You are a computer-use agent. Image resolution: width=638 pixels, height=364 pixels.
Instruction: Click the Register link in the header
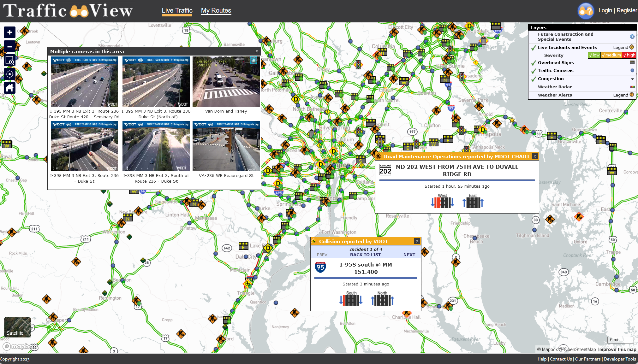[627, 10]
